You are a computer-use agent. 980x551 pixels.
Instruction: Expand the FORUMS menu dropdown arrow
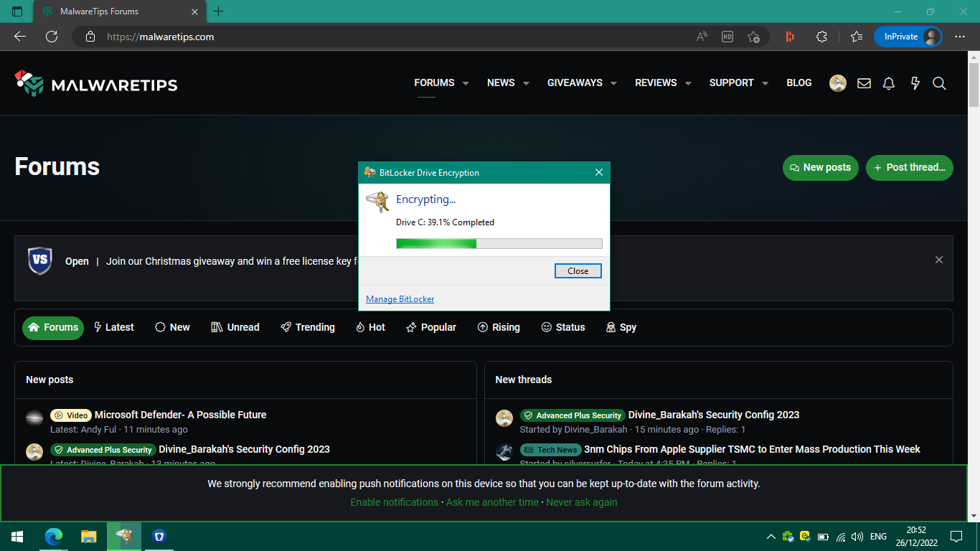(466, 83)
